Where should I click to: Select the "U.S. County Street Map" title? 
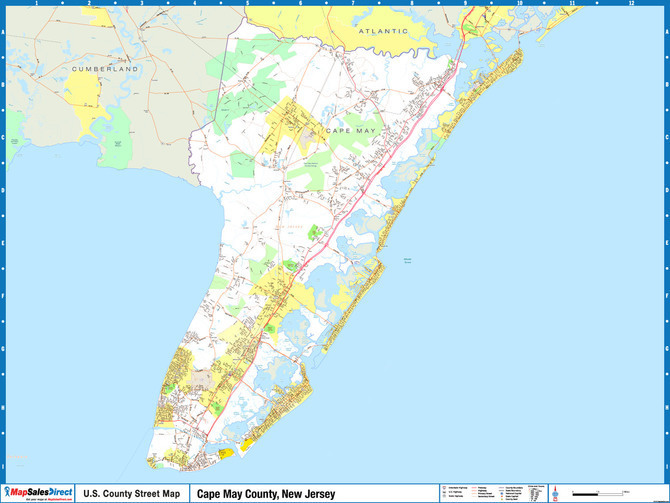132,494
